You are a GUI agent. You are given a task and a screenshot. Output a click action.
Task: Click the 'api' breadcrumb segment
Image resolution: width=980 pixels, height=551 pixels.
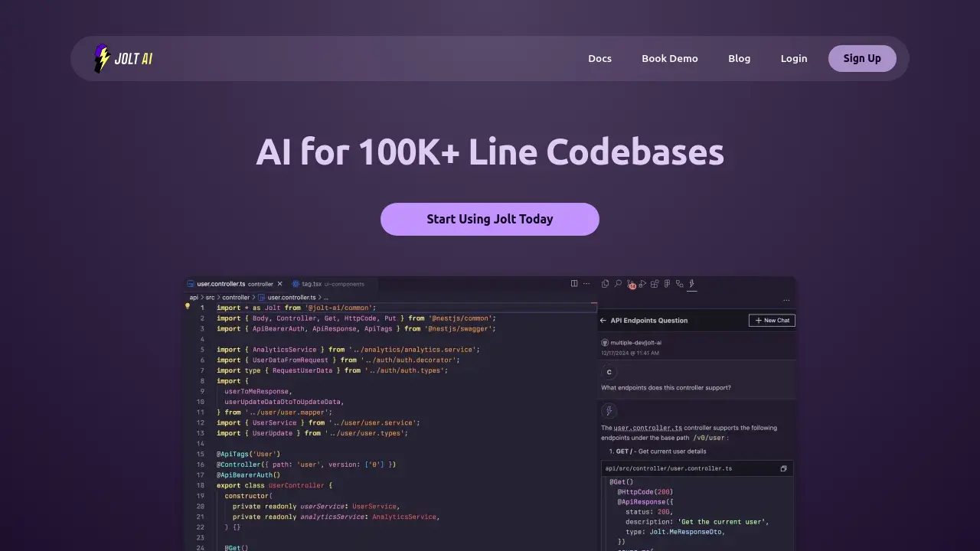click(194, 297)
